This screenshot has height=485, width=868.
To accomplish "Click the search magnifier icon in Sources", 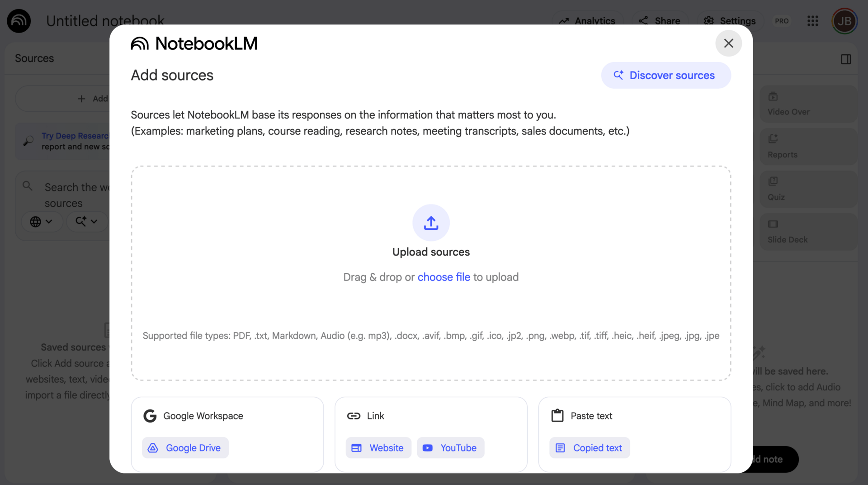I will (28, 186).
